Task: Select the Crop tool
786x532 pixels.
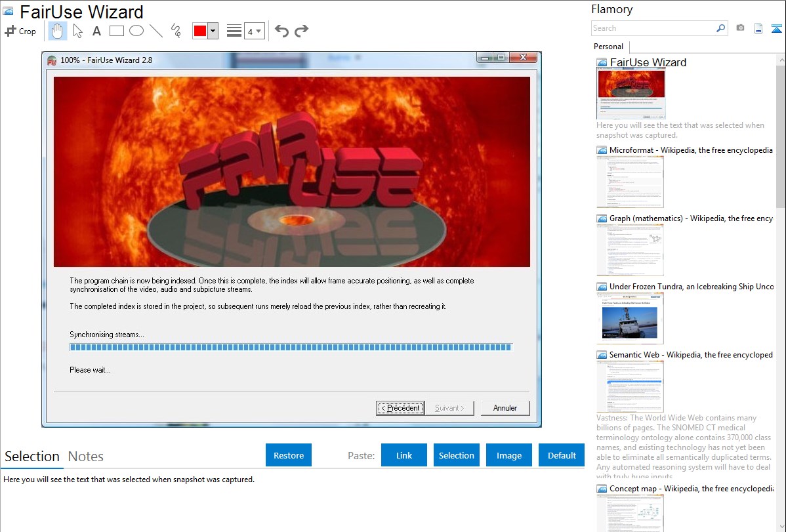Action: (x=20, y=31)
